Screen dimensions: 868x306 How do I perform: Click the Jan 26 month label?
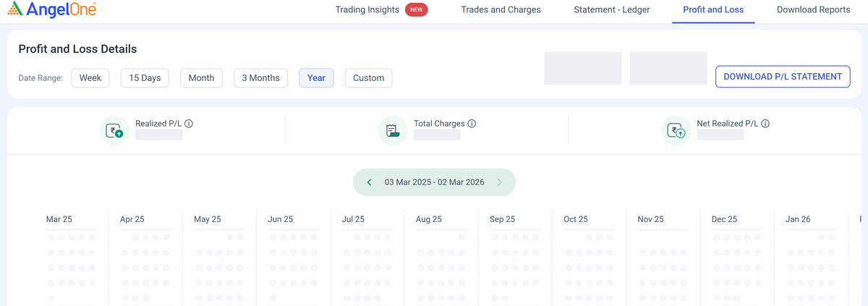(798, 219)
